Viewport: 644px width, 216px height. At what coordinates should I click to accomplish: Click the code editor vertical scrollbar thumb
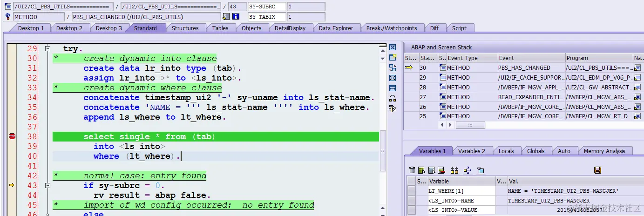[383, 151]
